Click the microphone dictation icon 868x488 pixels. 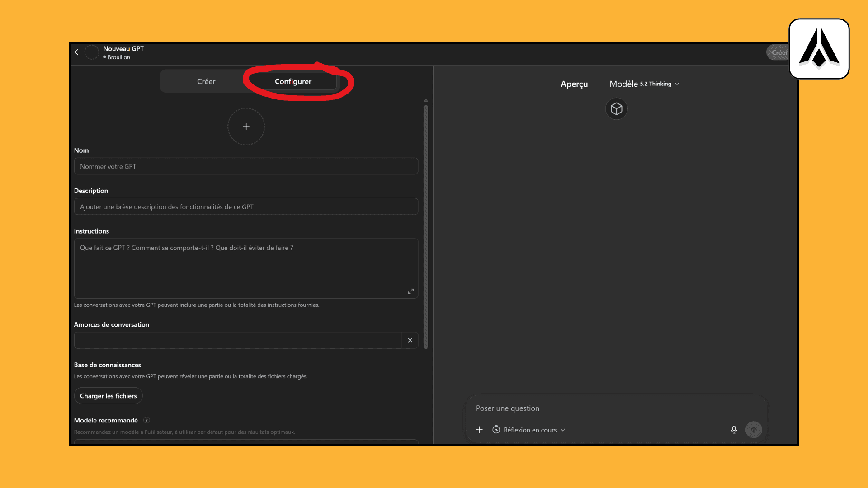pyautogui.click(x=734, y=430)
